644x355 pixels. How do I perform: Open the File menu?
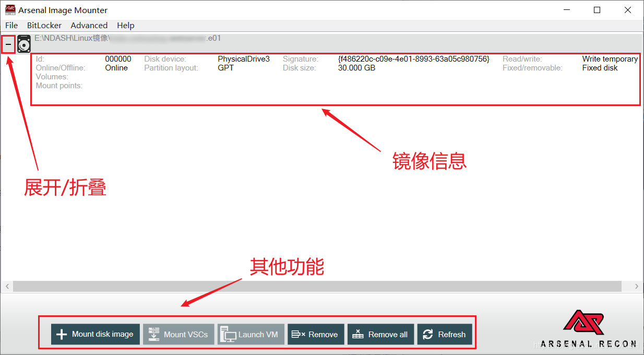click(11, 25)
